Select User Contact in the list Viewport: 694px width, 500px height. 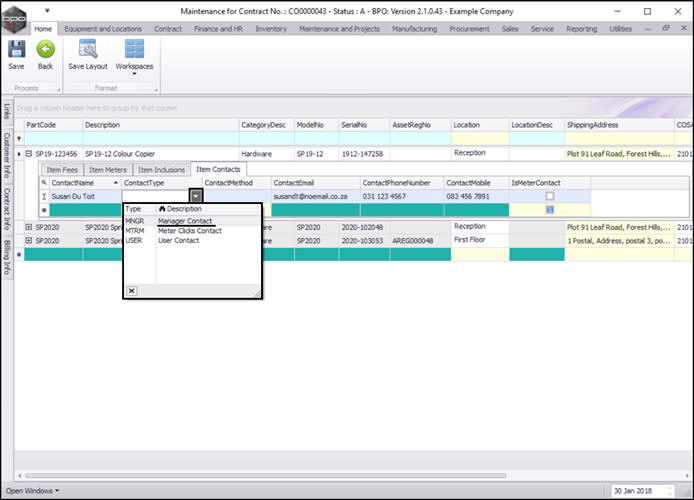point(192,240)
